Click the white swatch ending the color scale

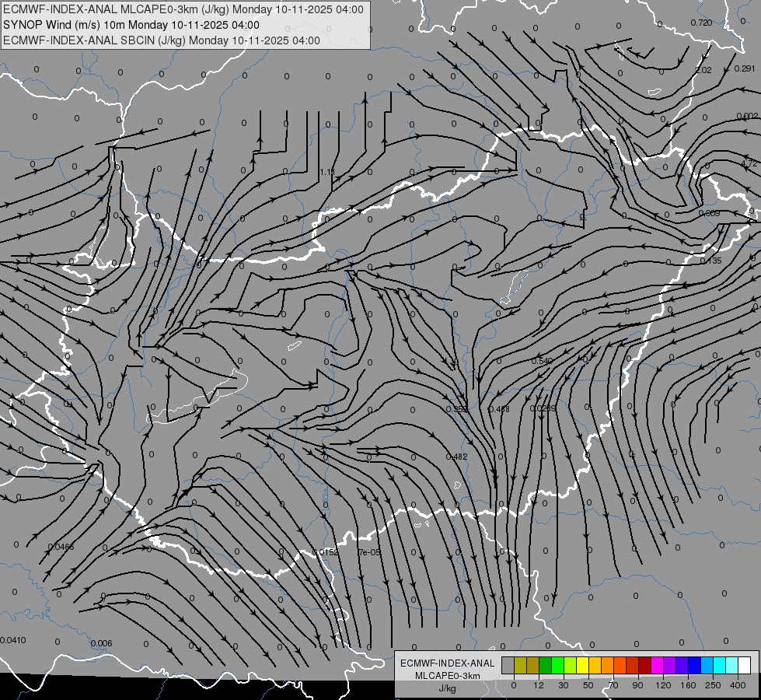click(744, 665)
